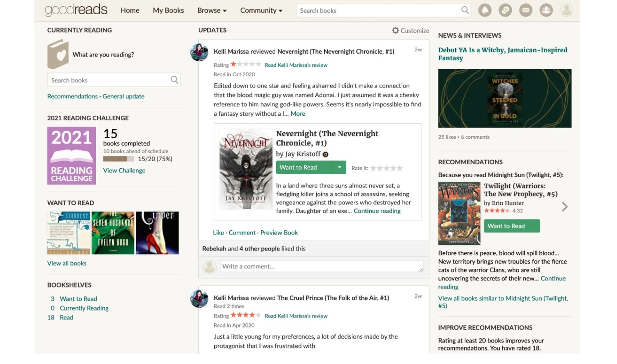Open the notifications bell icon

click(485, 10)
